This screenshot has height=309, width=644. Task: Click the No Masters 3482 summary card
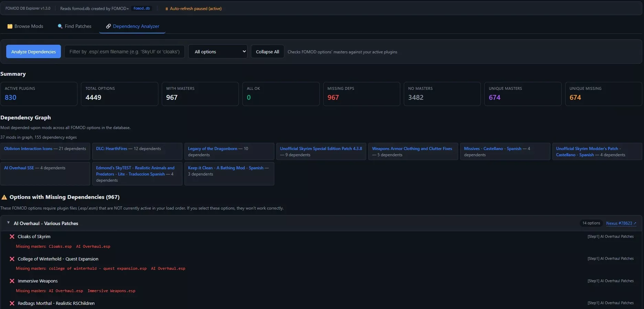tap(442, 94)
